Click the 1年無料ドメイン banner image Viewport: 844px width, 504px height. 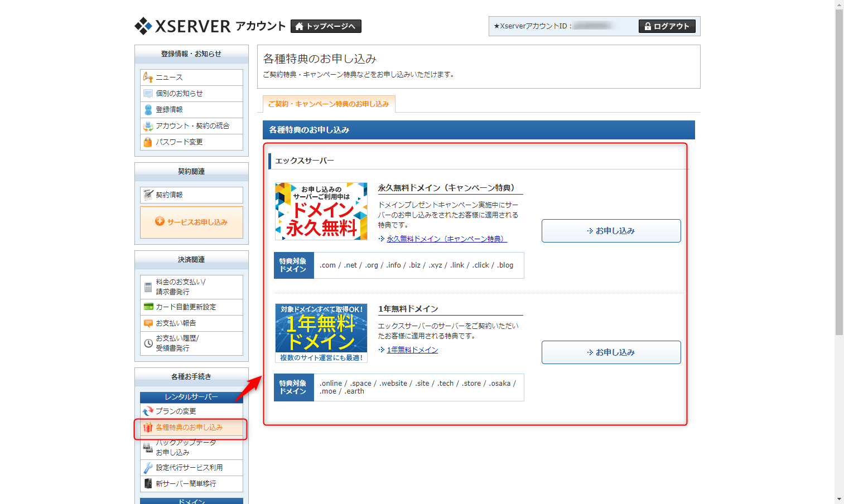321,333
